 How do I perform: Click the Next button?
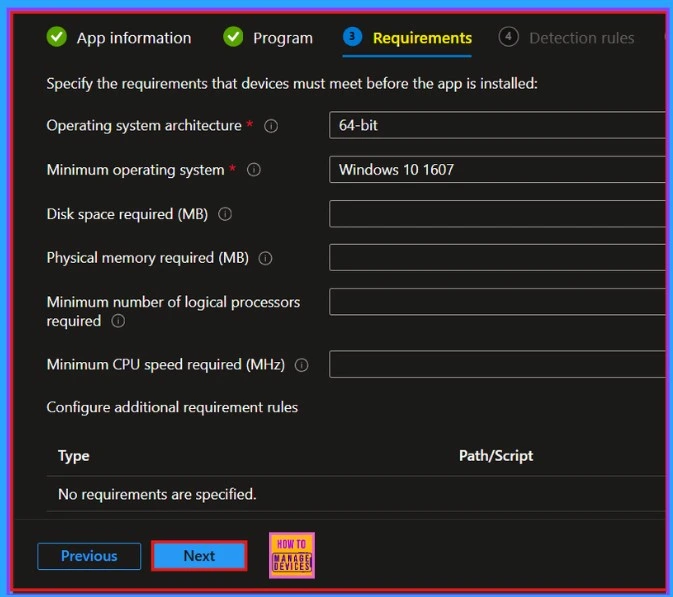199,556
